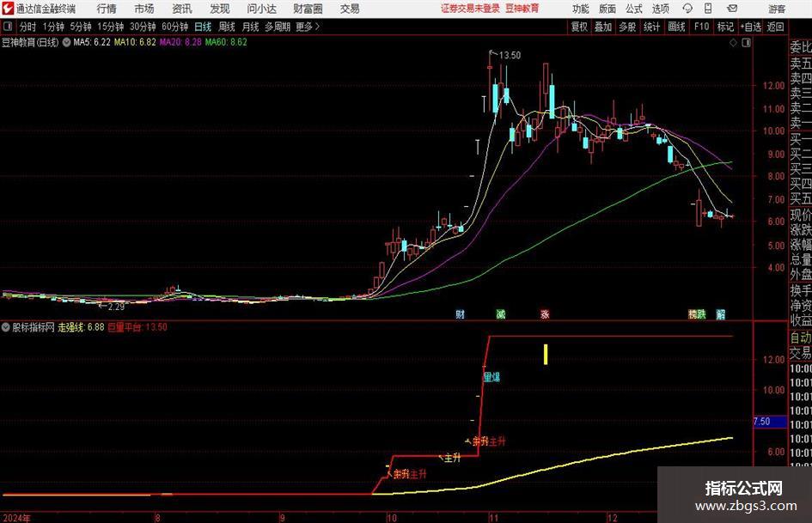Expand the 更多 periods list
The height and width of the screenshot is (523, 812).
pyautogui.click(x=308, y=27)
